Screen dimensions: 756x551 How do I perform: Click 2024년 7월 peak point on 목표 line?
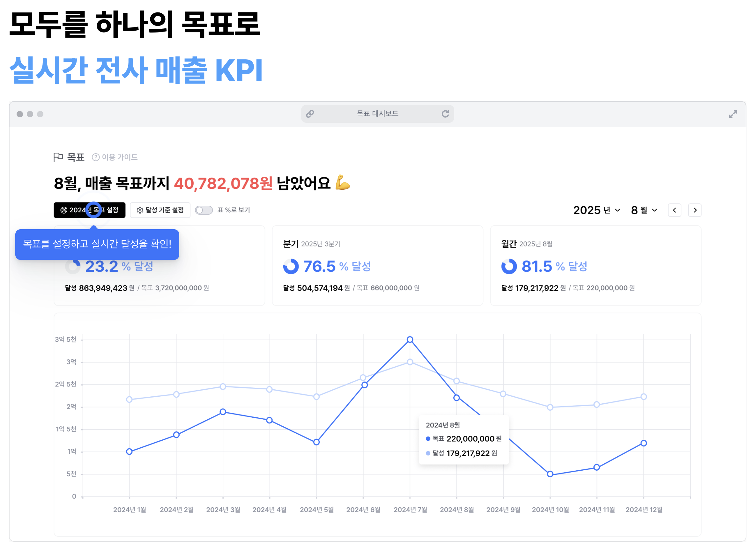point(410,340)
